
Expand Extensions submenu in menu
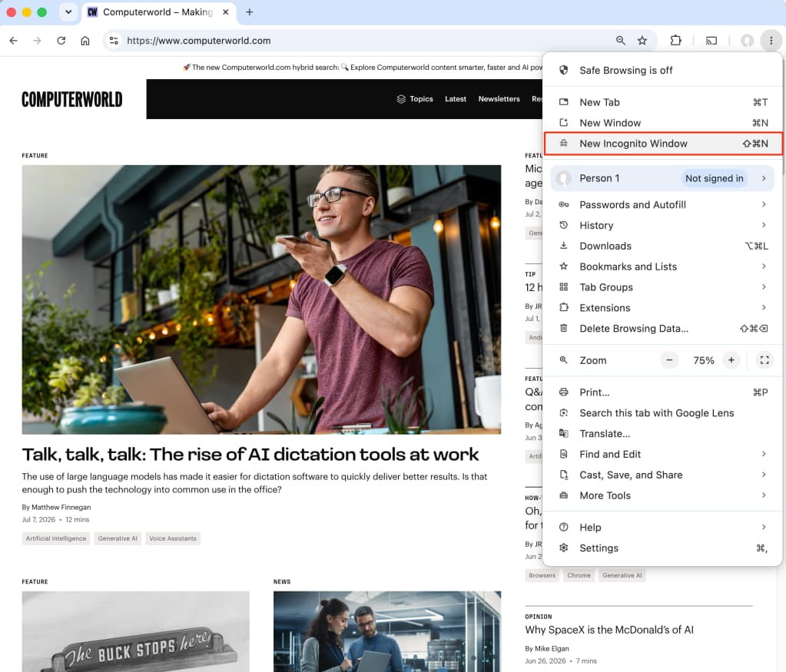pyautogui.click(x=662, y=308)
